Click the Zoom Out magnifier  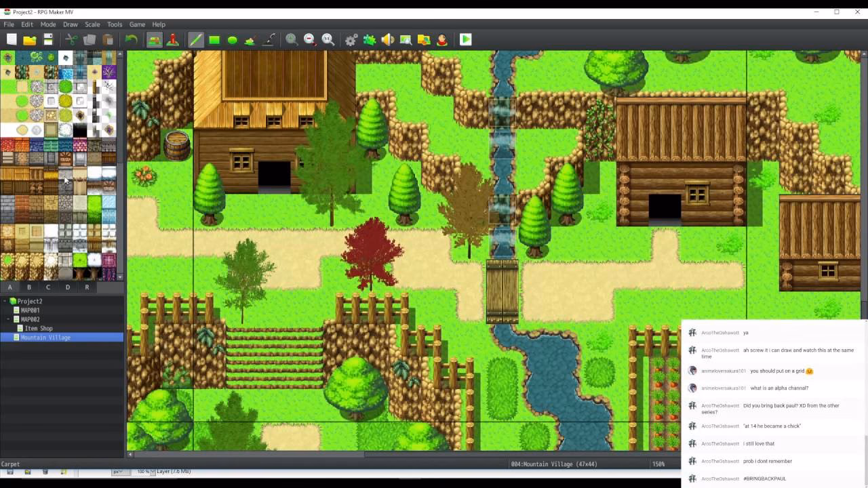310,40
